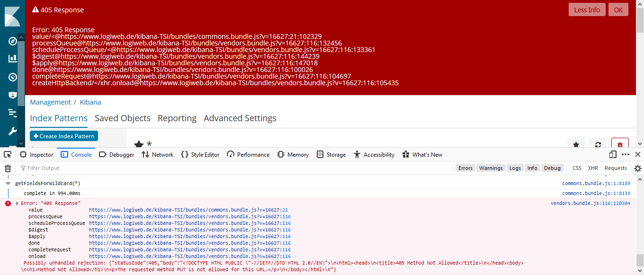Open the Performance DevTools tab
Viewport: 644px width, 275px height.
tap(248, 154)
